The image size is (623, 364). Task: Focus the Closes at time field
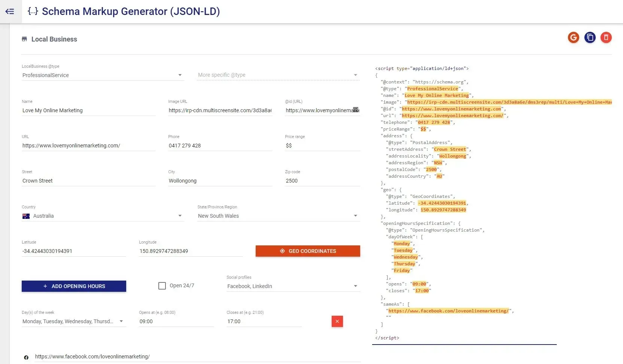[264, 321]
